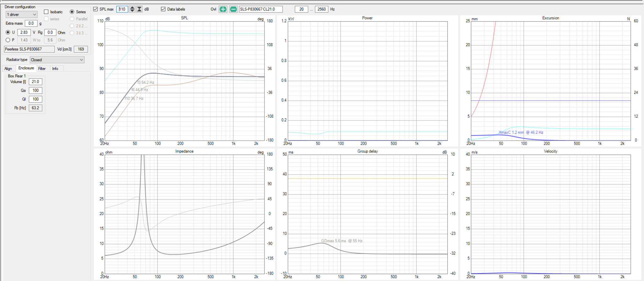Click the Fb 63.2 Hz field

36,108
